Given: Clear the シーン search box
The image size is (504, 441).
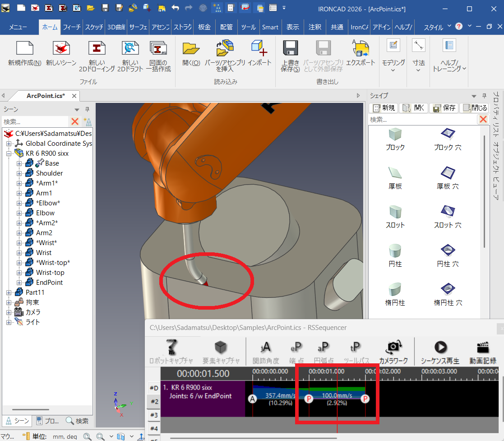Looking at the screenshot, I should coord(75,121).
